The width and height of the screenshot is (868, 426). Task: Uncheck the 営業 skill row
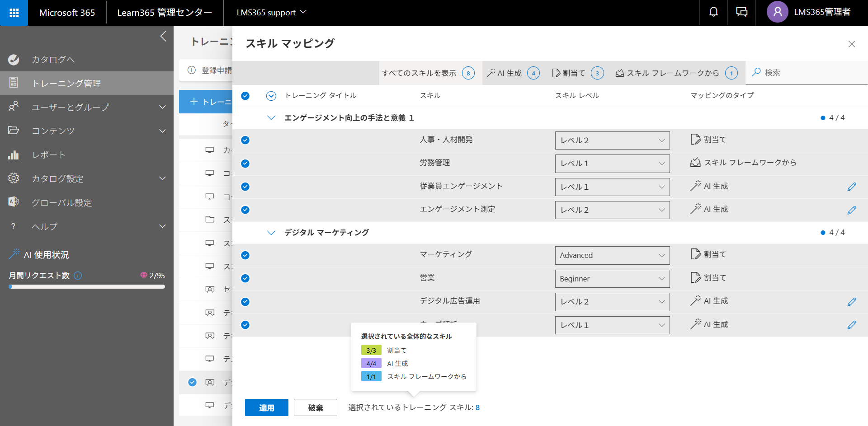tap(245, 278)
